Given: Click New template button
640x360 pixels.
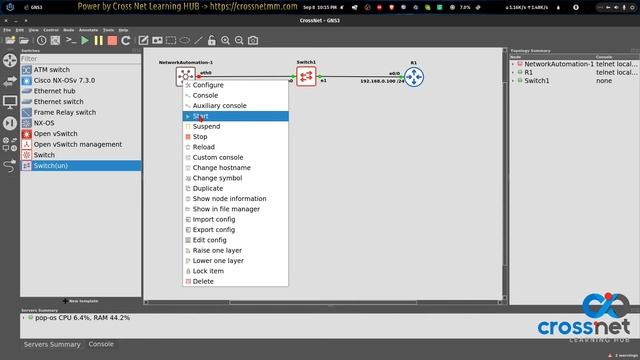Looking at the screenshot, I should point(81,301).
